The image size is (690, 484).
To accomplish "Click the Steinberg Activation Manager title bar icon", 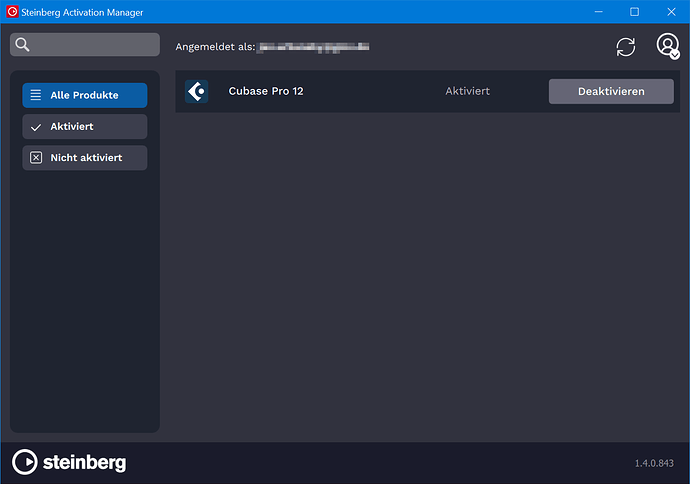I will point(12,12).
